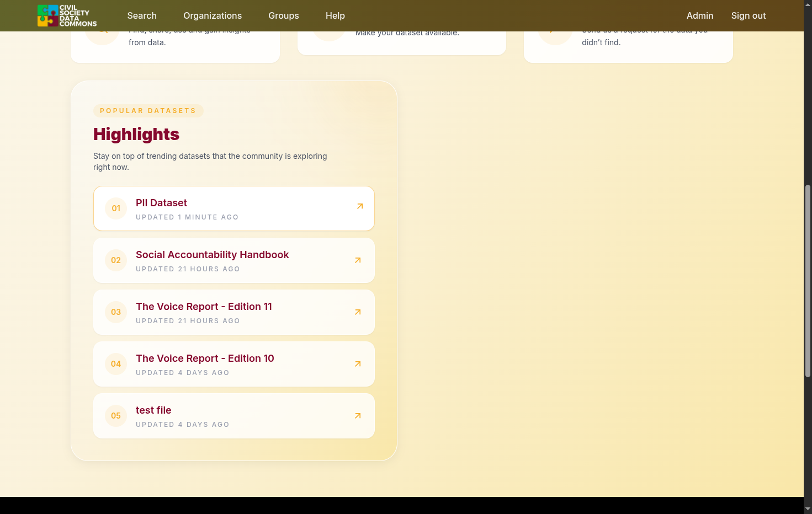This screenshot has width=812, height=514.
Task: Click arrow icon for Voice Report Edition 10
Action: [x=358, y=364]
